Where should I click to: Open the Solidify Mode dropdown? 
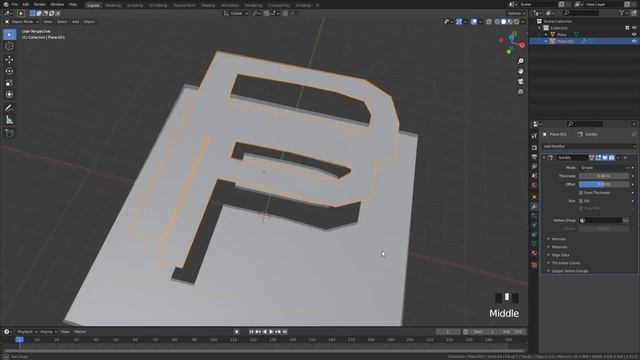tap(604, 168)
